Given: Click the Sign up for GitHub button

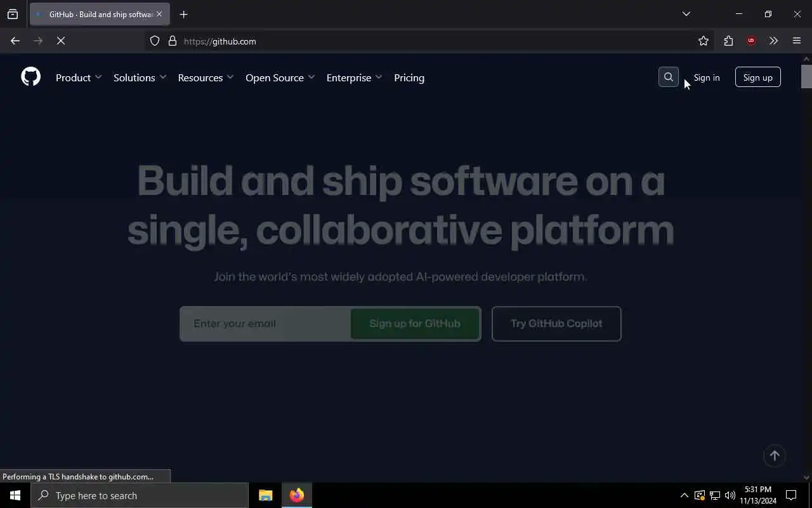Looking at the screenshot, I should (415, 323).
